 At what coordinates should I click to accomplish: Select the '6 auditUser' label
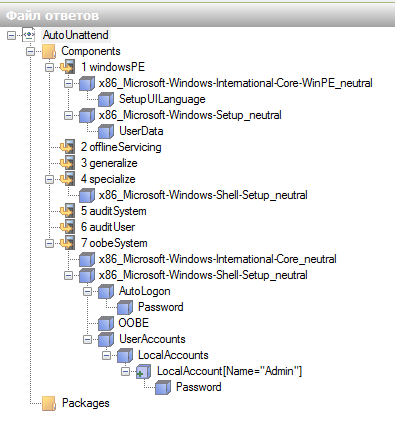(108, 227)
